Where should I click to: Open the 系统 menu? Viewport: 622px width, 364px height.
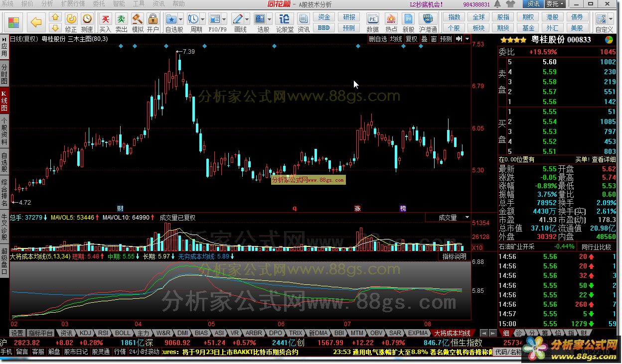(x=8, y=3)
